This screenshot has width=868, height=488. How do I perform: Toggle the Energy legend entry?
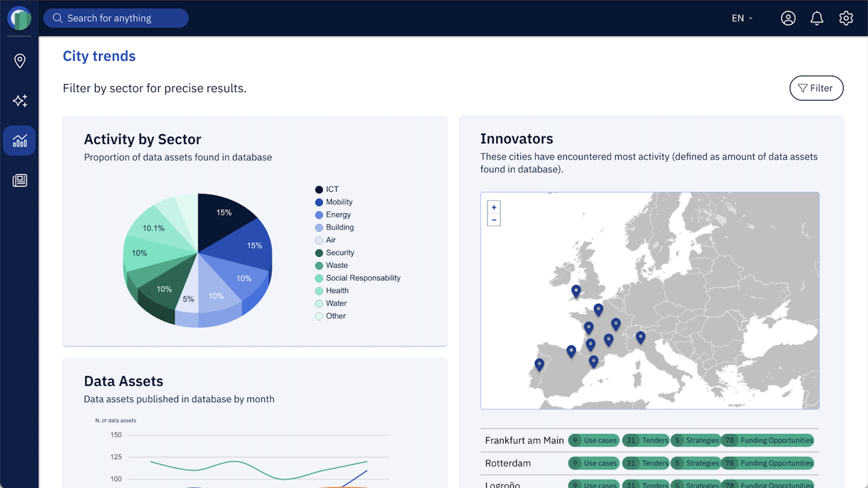coord(332,215)
